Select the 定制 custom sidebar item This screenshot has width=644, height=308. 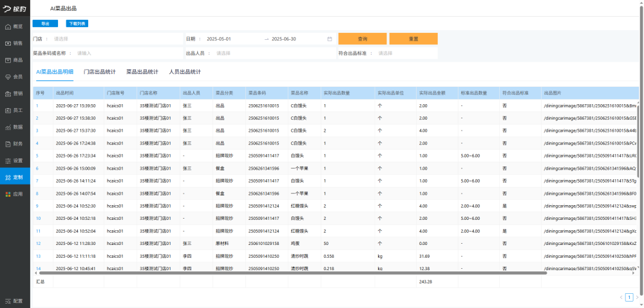[15, 177]
